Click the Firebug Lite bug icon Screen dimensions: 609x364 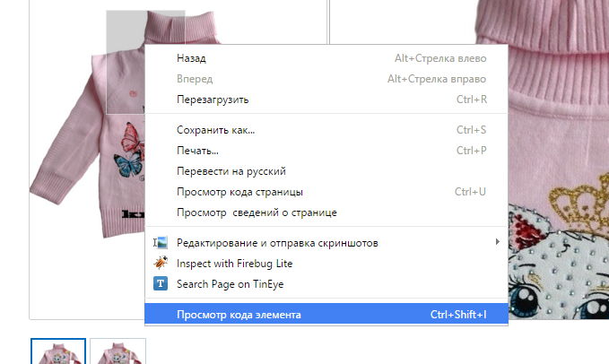[x=161, y=264]
